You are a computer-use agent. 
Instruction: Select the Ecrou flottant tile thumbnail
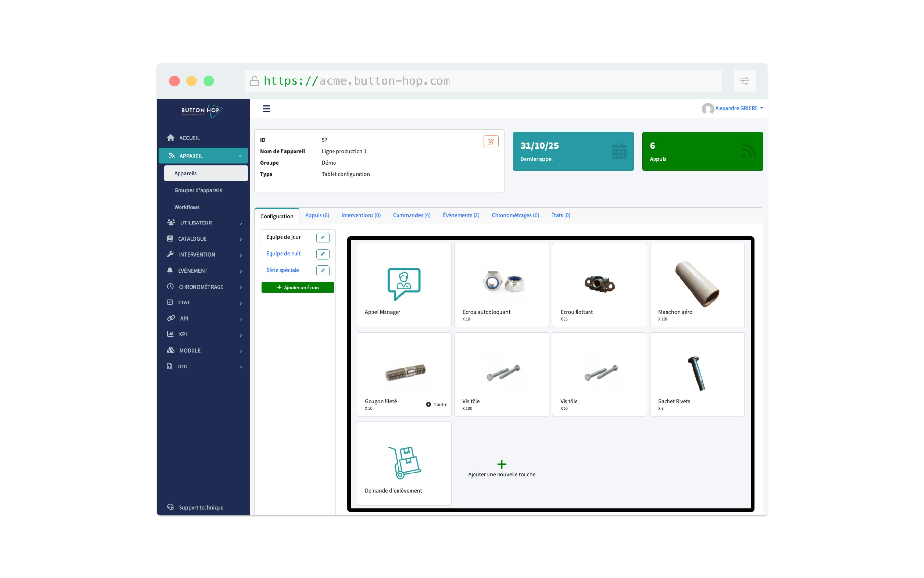599,283
